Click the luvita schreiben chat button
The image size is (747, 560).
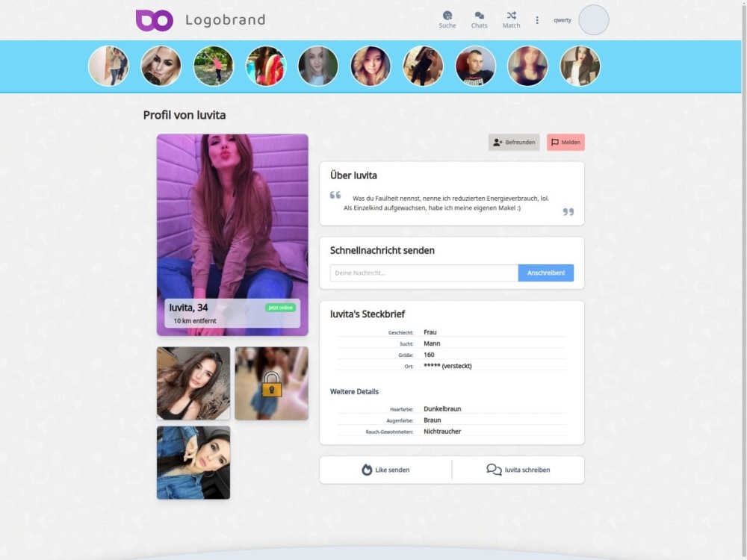click(x=518, y=470)
